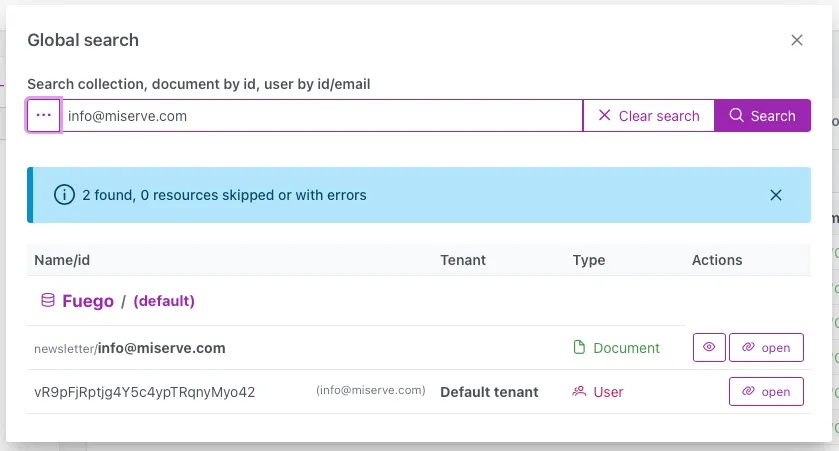The image size is (839, 451).
Task: Select the user ID vR9pFjRptjg4Y5c4ypTRqnyMyo42 text
Action: click(x=145, y=392)
